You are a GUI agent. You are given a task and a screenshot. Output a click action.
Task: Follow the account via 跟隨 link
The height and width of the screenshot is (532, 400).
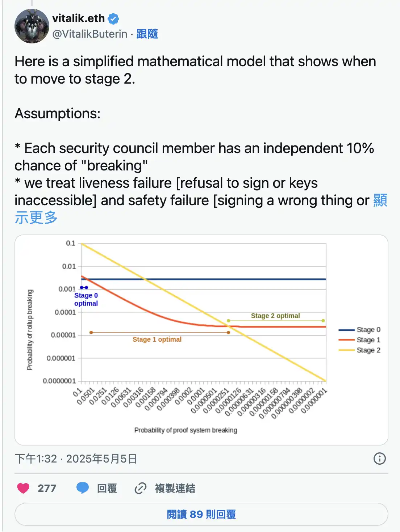click(147, 34)
